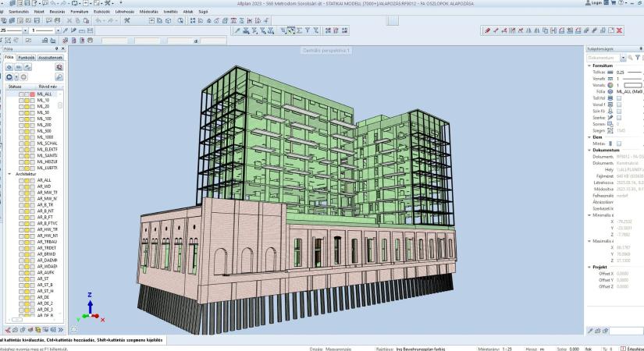Open the Szerkesztés menu

(x=19, y=12)
